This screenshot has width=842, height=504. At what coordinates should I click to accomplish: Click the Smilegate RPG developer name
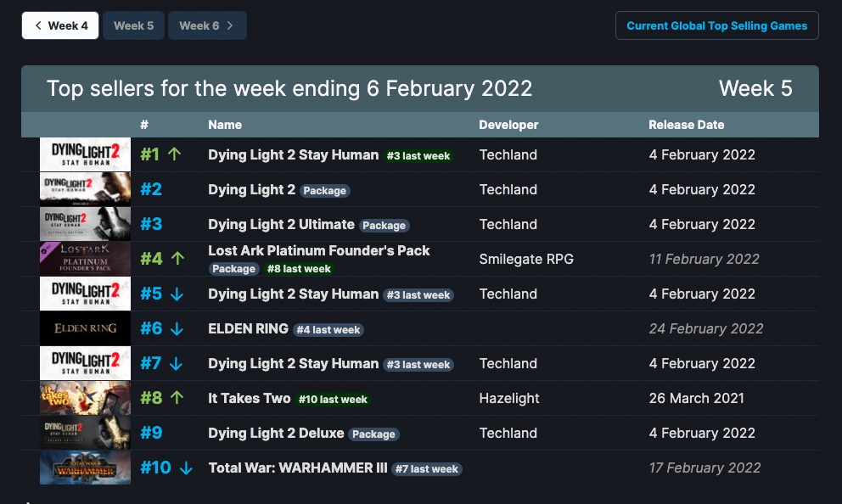coord(526,259)
